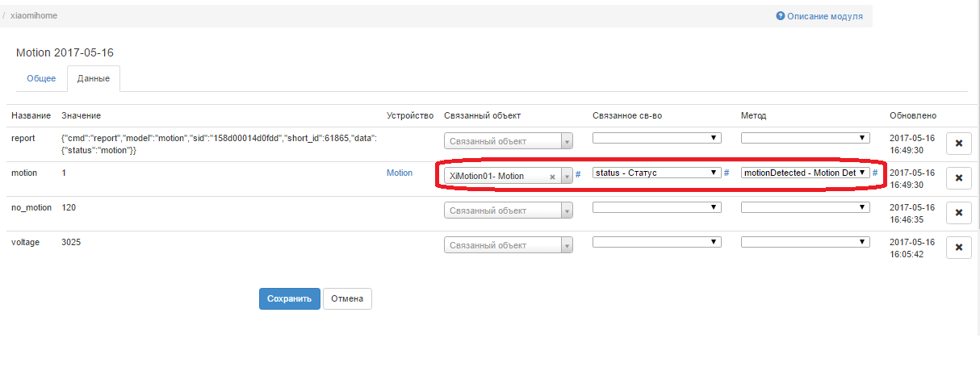
Task: Open the Motion device link
Action: (399, 173)
